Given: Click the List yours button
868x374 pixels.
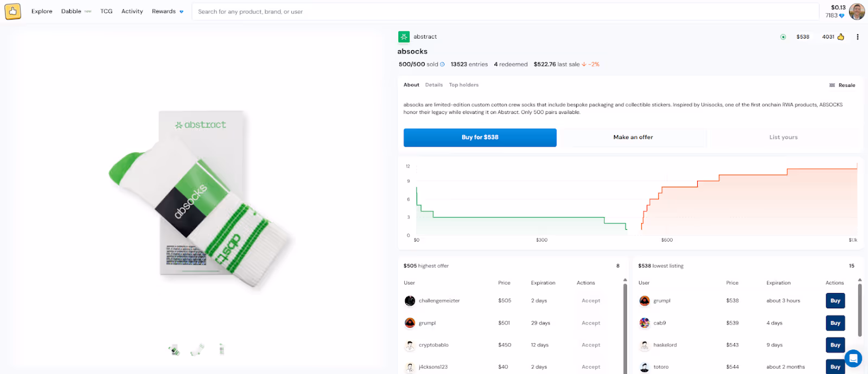Looking at the screenshot, I should (783, 137).
